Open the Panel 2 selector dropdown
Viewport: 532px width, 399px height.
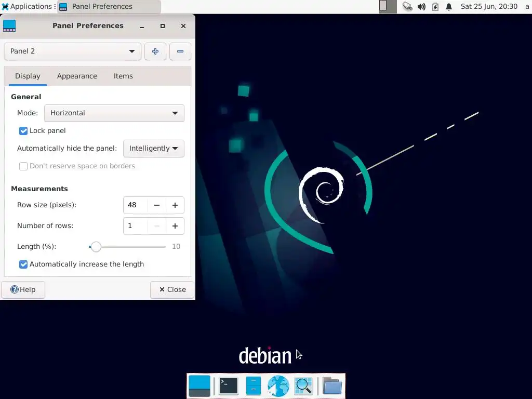click(73, 51)
